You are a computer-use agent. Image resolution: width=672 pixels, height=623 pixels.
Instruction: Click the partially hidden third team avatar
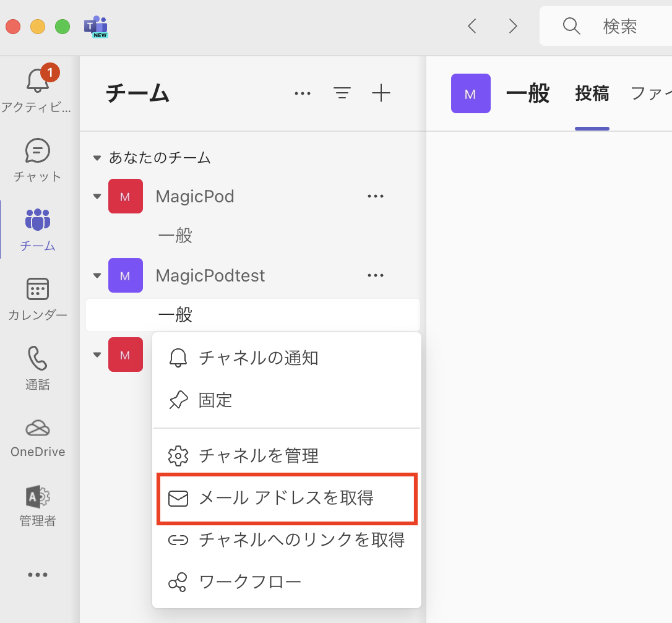(126, 354)
